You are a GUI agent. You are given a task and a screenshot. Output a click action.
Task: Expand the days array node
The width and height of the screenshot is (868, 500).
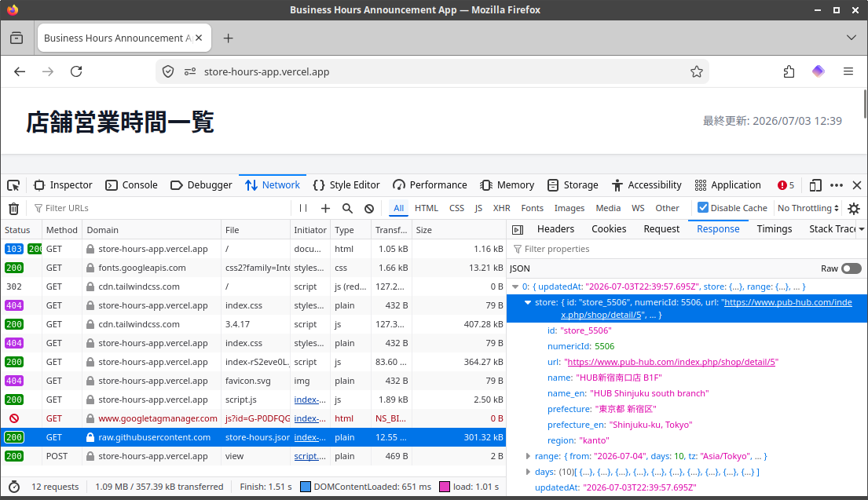528,473
